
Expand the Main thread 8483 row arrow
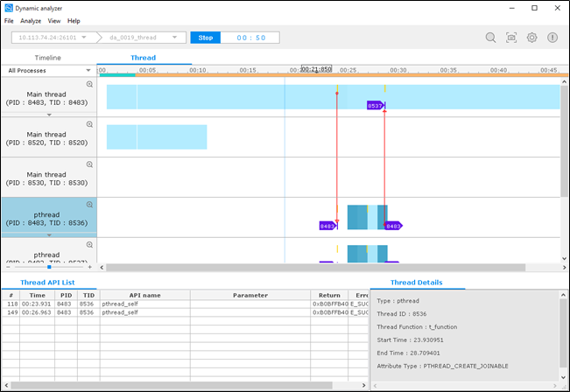click(x=49, y=115)
